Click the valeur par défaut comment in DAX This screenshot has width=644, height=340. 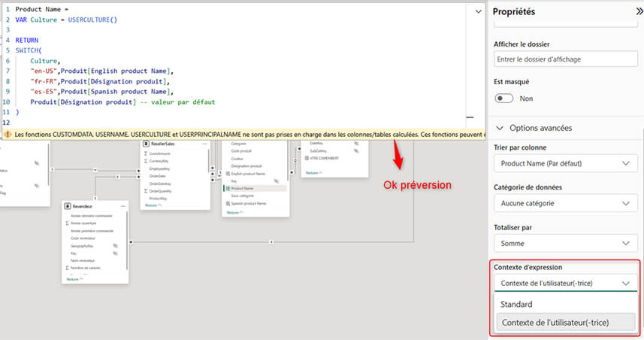pos(177,102)
